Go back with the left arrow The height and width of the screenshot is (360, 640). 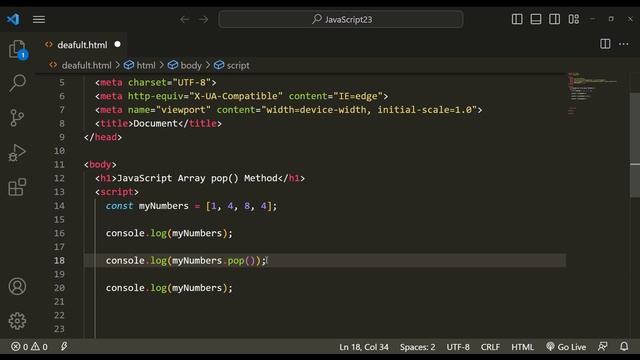[x=184, y=19]
